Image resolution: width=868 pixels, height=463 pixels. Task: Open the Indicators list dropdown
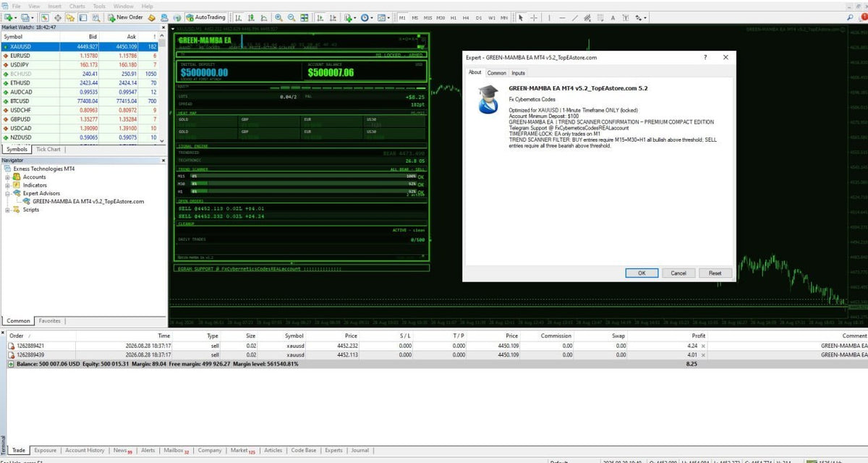pyautogui.click(x=349, y=17)
